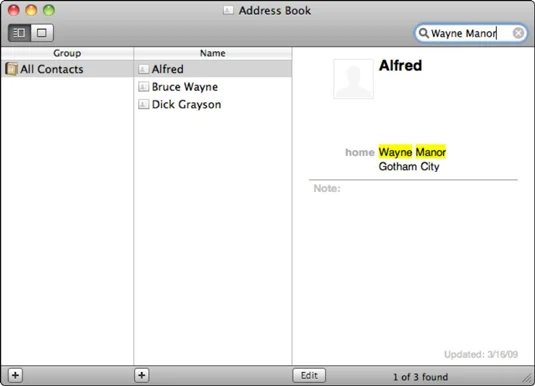Screen dimensions: 535x386
Task: Click into the Note field
Action: click(413, 188)
